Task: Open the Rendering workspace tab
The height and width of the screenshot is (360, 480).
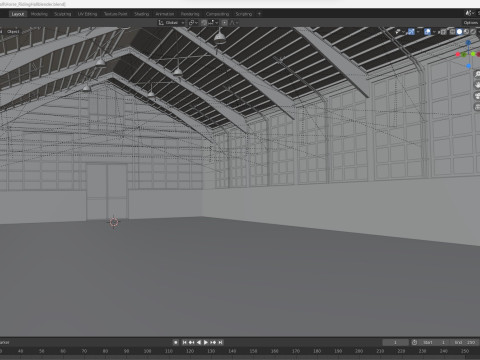Action: pos(190,14)
